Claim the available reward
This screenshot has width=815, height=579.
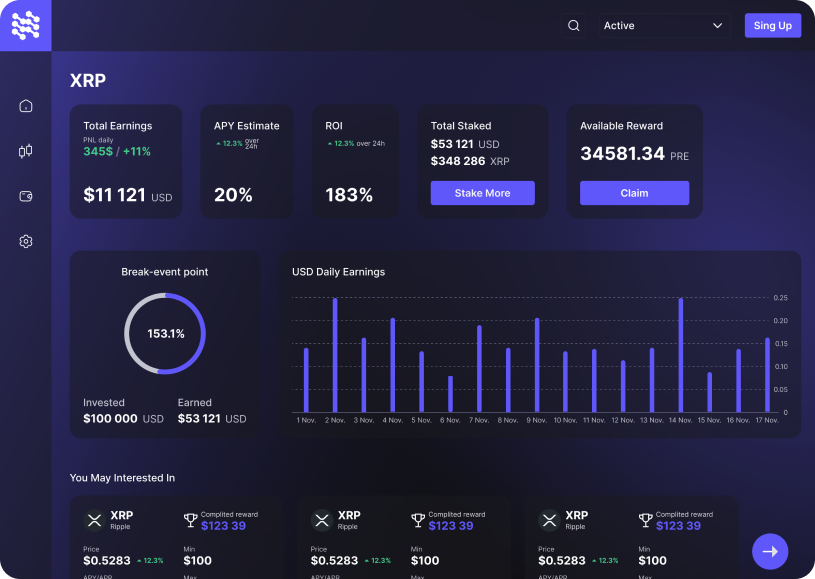click(634, 193)
